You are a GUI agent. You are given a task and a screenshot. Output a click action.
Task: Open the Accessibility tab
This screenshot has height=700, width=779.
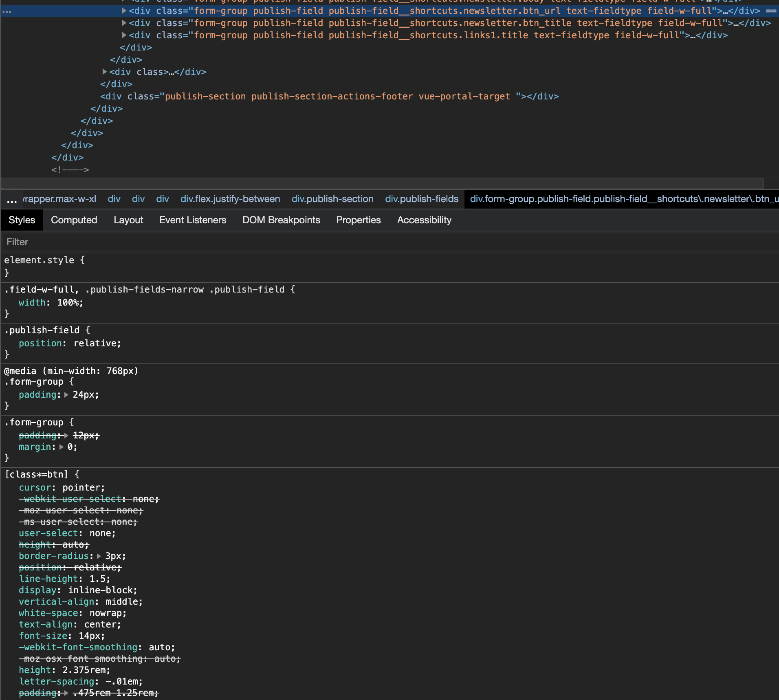(424, 220)
